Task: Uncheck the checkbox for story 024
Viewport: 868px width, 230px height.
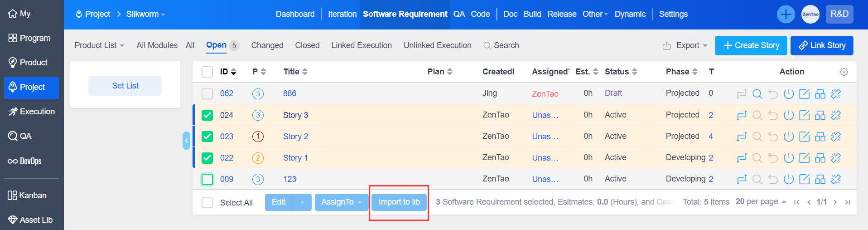Action: pyautogui.click(x=207, y=115)
